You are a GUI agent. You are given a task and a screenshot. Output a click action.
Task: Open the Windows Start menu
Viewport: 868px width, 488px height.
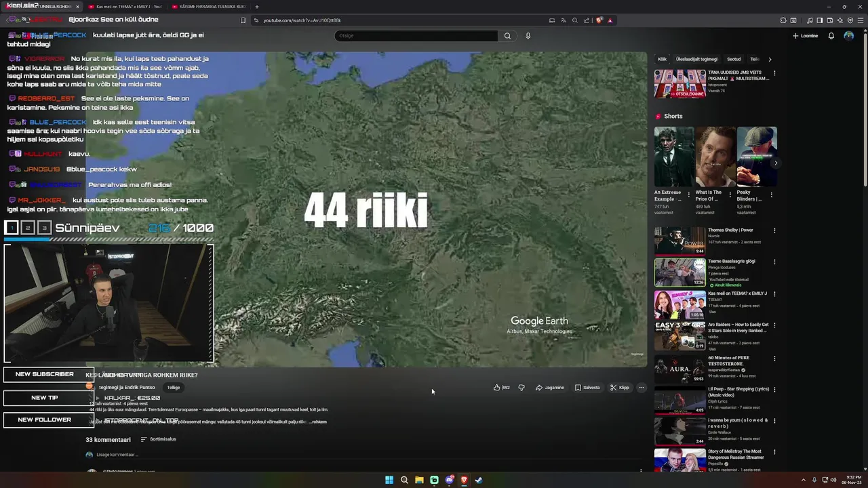389,480
